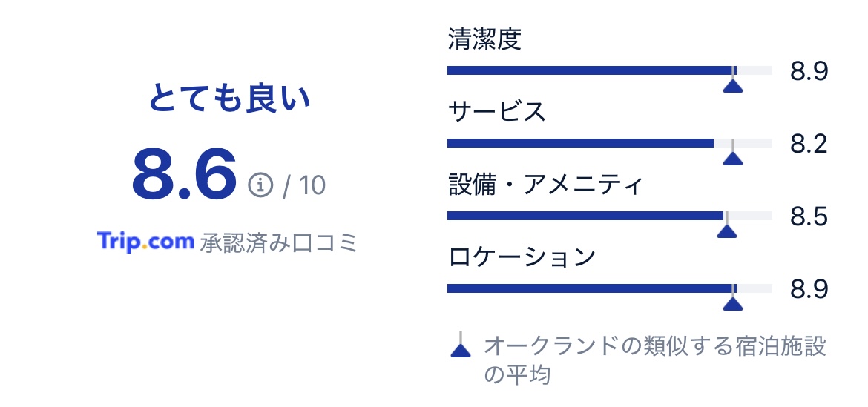Viewport: 868px width, 407px height.
Task: Click the 承認済み口コミ text
Action: (278, 242)
